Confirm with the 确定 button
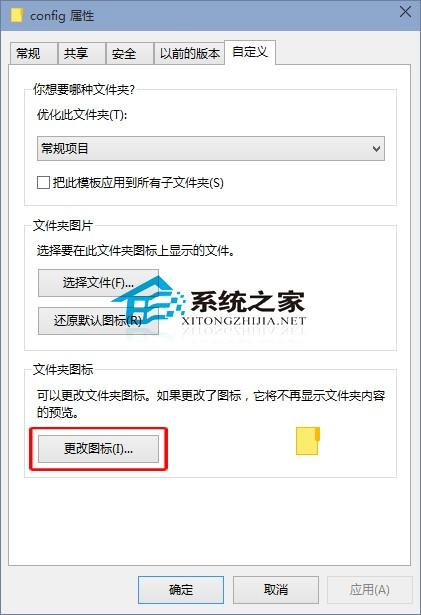Screen dimensions: 421x615 click(181, 590)
